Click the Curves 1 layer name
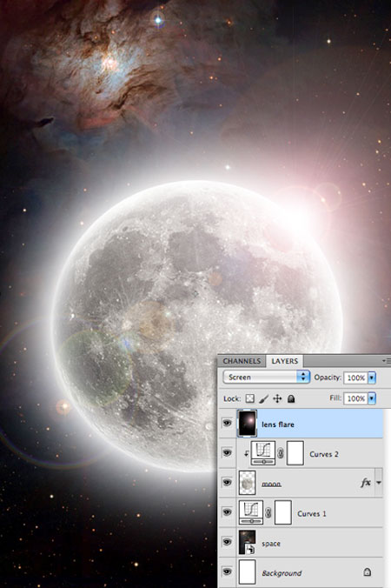This screenshot has width=391, height=588. click(x=312, y=514)
